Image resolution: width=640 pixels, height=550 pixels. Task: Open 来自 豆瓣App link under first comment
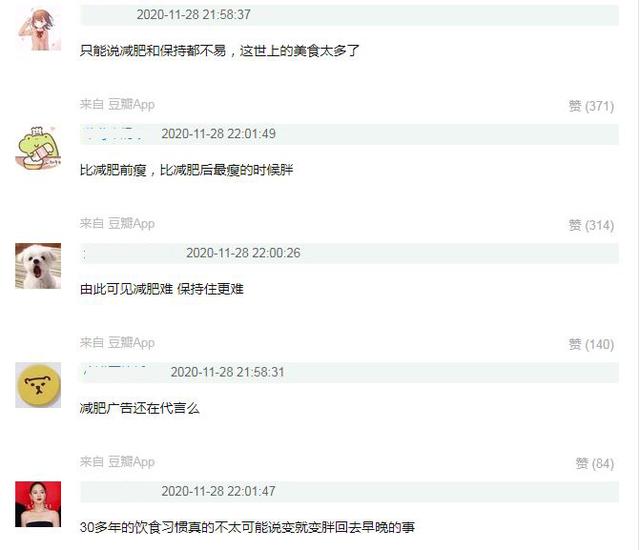(117, 104)
